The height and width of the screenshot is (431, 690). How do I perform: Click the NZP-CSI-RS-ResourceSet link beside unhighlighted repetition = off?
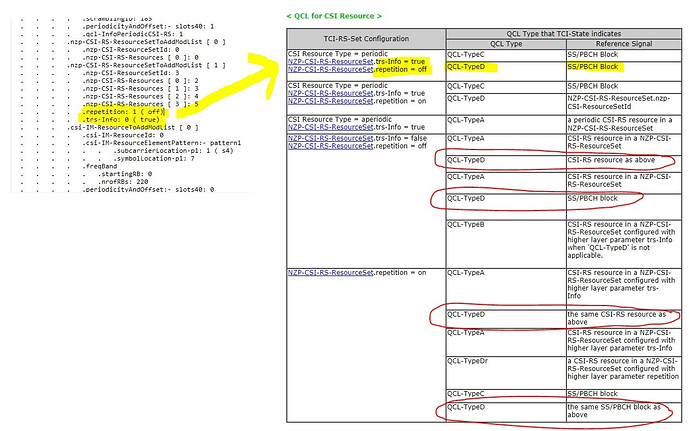pyautogui.click(x=330, y=146)
